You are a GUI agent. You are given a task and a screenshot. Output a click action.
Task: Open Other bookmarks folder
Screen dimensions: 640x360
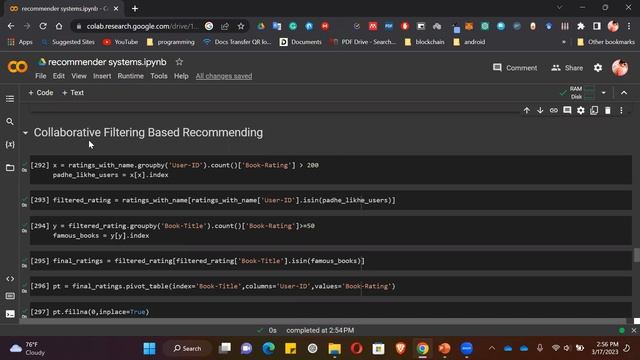pyautogui.click(x=606, y=42)
